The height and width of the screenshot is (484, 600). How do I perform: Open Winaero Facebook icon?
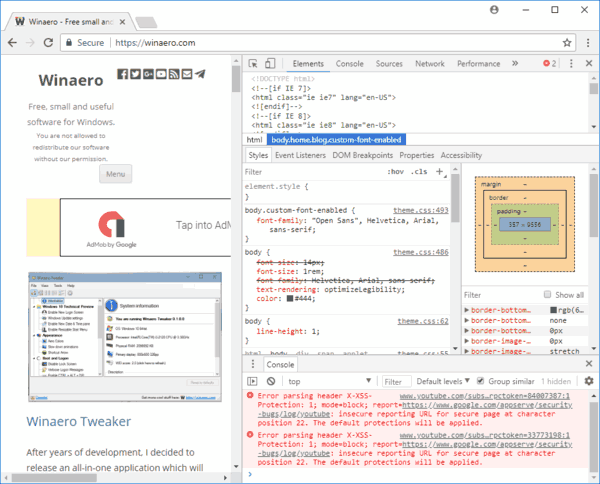coord(122,74)
